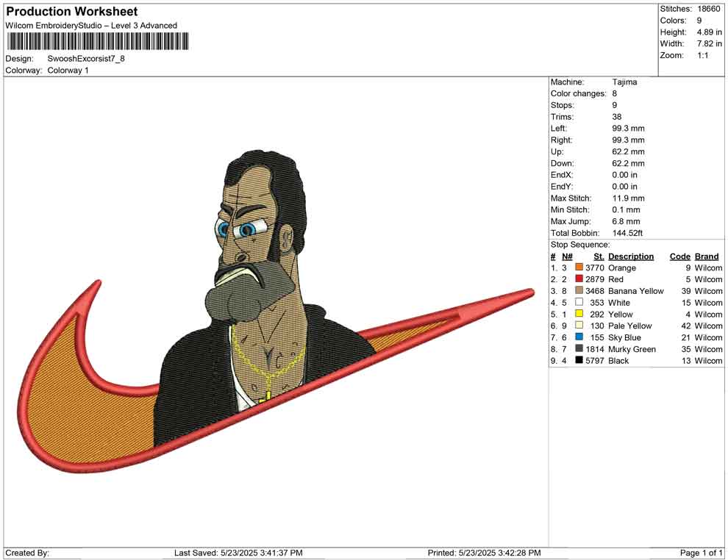Click the 'Sky Blue' description text
Viewport: 728px width, 560px height.
point(624,337)
